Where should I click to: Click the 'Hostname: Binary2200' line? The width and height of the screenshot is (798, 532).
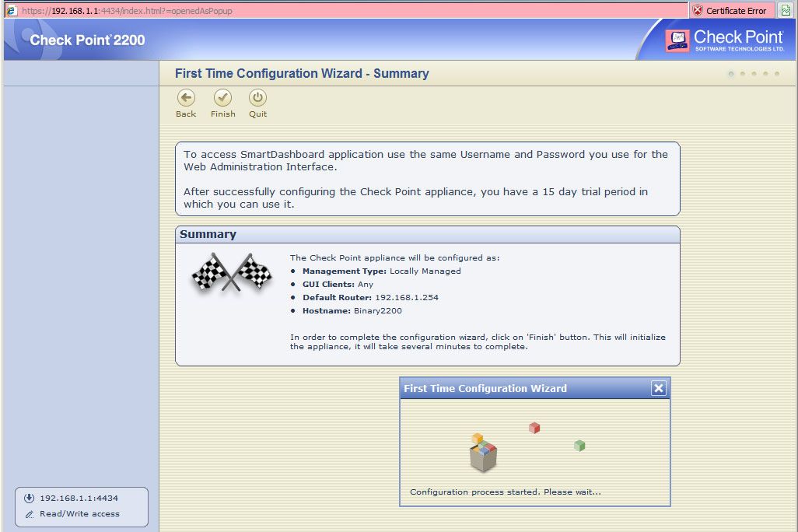point(352,310)
